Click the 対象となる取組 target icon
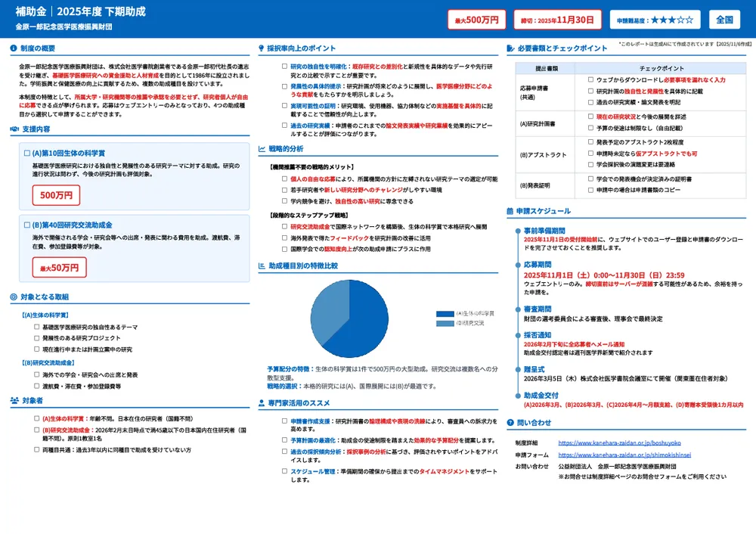 tap(12, 297)
